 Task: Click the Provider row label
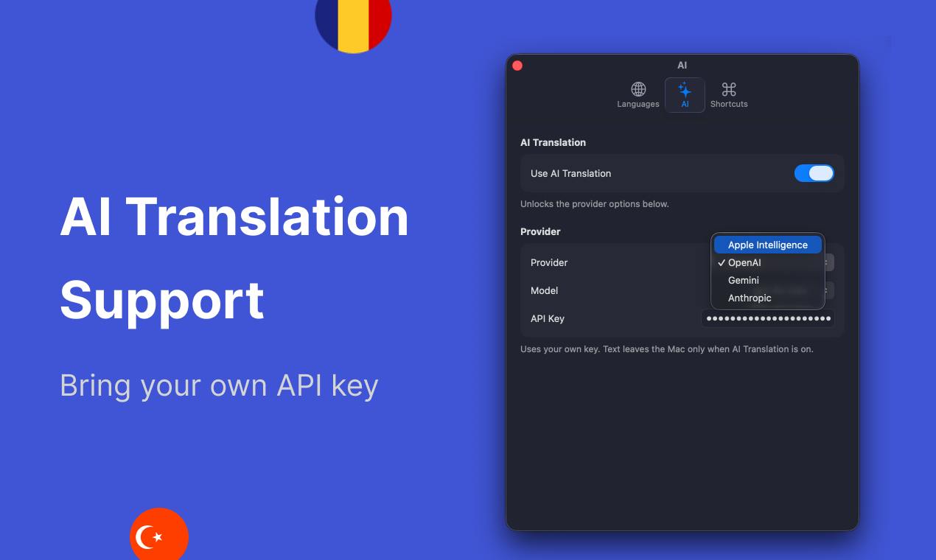click(x=549, y=262)
